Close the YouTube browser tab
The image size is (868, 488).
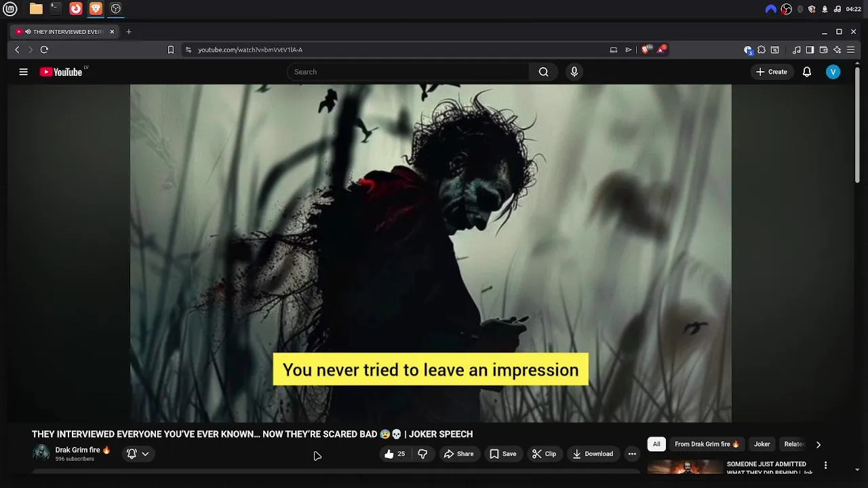[x=112, y=32]
